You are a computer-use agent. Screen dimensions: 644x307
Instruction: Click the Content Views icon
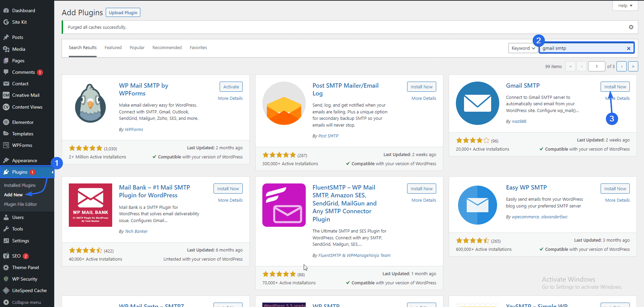(x=6, y=107)
